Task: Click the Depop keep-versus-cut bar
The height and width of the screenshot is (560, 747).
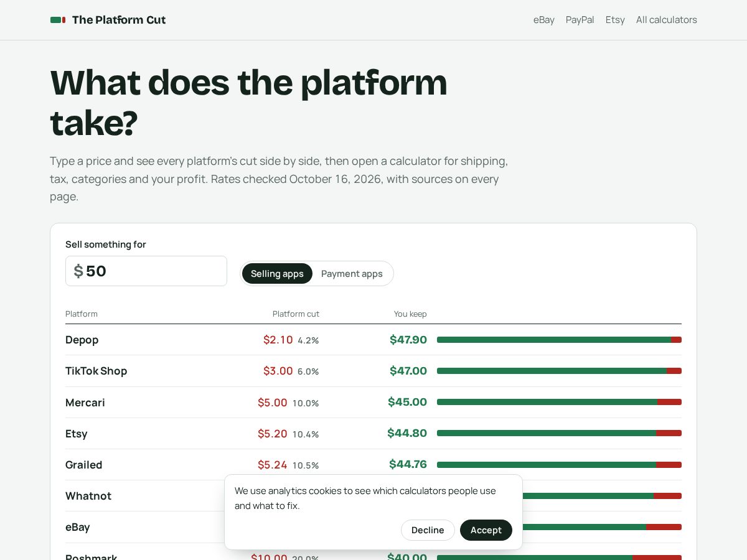Action: coord(559,340)
